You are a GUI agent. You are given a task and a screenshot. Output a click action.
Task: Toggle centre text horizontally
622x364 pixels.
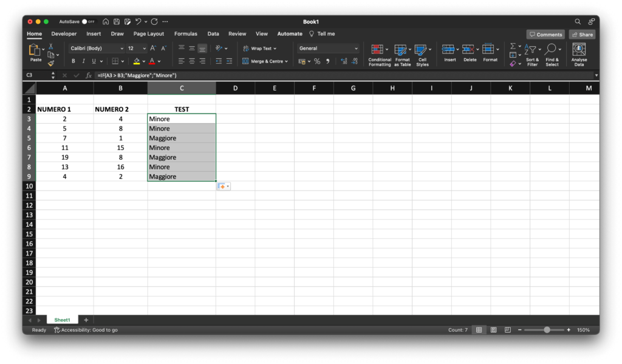pyautogui.click(x=192, y=61)
